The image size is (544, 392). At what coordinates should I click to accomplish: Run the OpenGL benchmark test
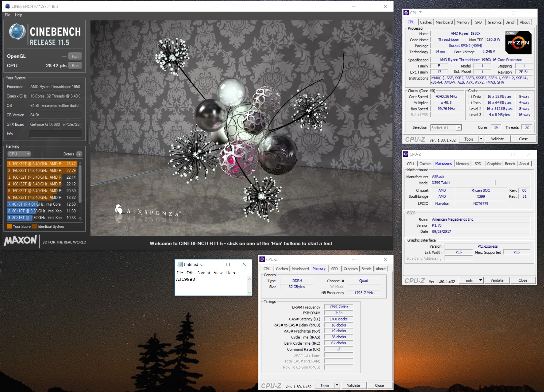pos(75,56)
